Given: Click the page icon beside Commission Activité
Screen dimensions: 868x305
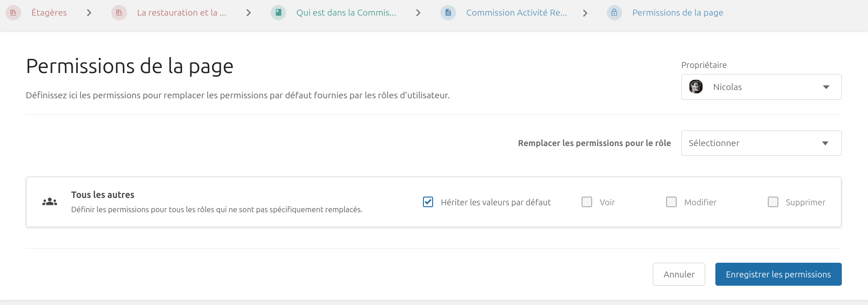Looking at the screenshot, I should click(x=448, y=13).
